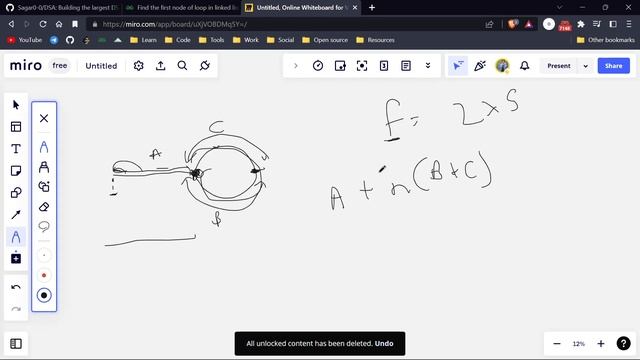640x360 pixels.
Task: Choose the pen drawing mode
Action: click(44, 147)
